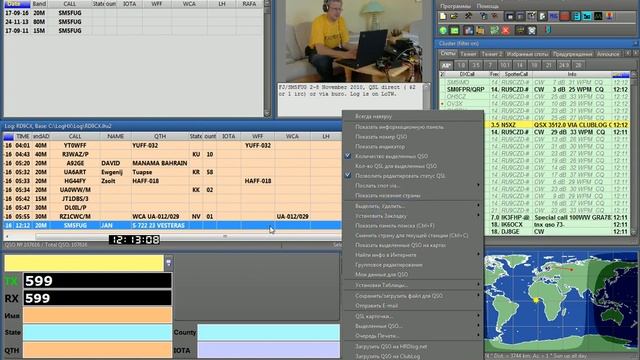
Task: Select the YT0WFF log row
Action: [x=172, y=145]
